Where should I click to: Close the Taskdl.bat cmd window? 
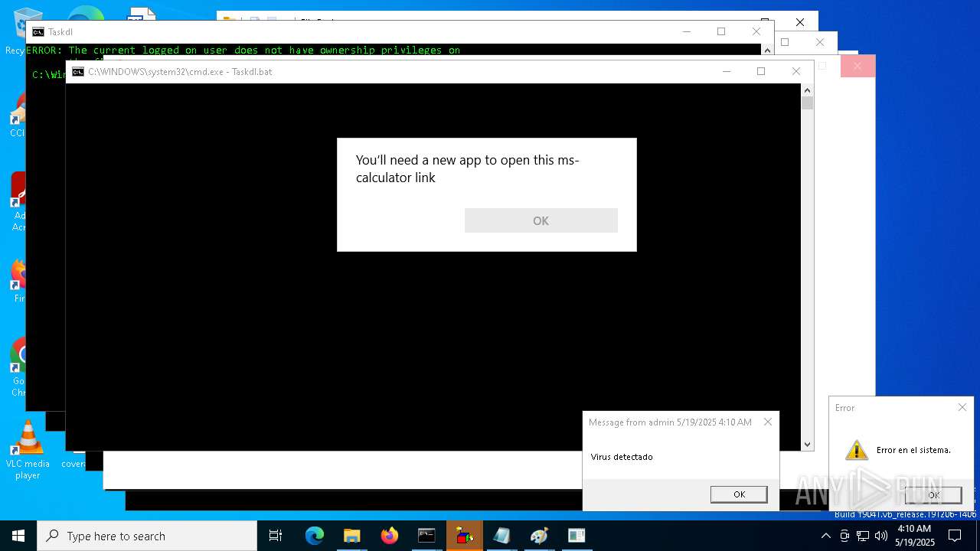tap(796, 71)
